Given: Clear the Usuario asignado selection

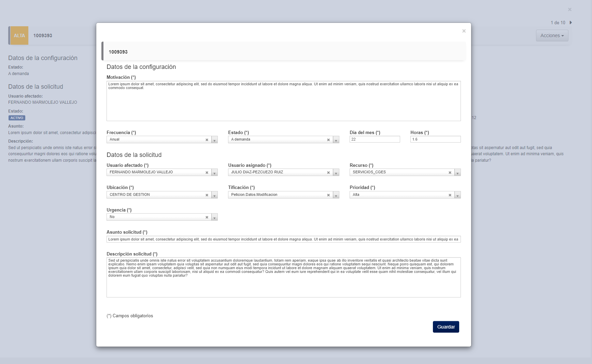Looking at the screenshot, I should [x=328, y=173].
